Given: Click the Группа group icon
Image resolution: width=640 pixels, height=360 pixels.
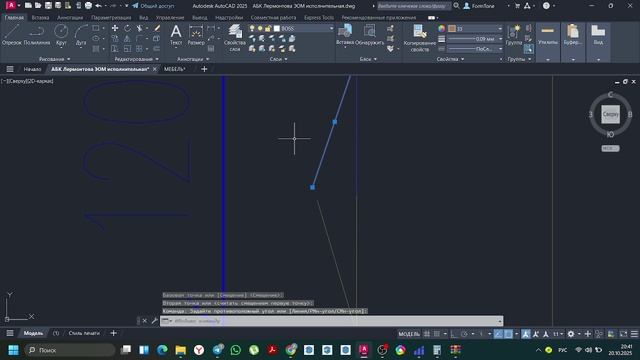Looking at the screenshot, I should tap(513, 34).
